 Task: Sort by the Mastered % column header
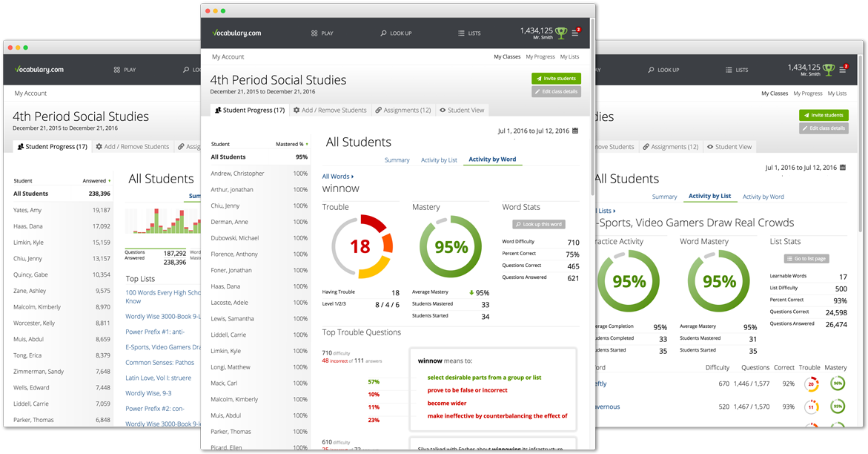click(x=290, y=144)
